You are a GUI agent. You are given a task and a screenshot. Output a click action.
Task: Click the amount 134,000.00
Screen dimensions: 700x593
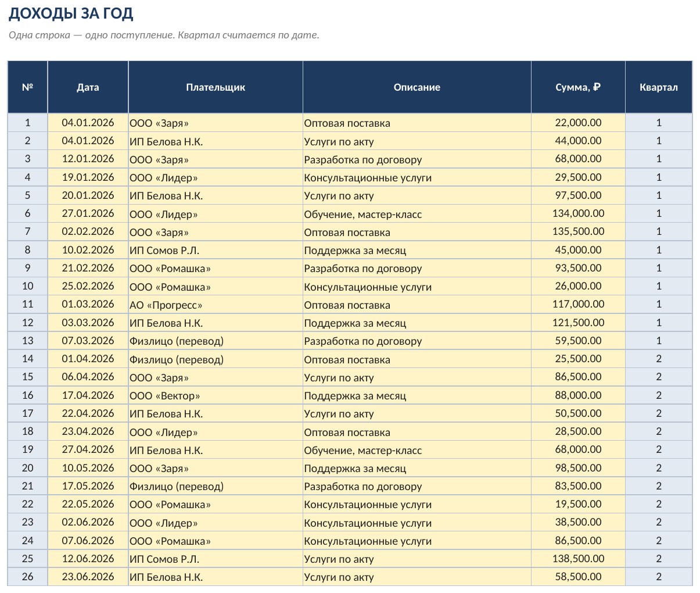click(x=579, y=213)
